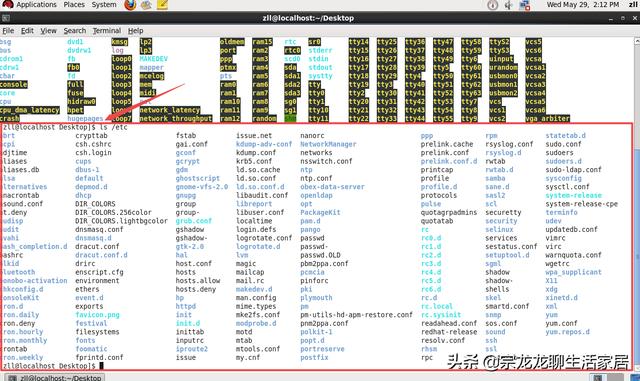Open the zll user menu in the panel
Image resolution: width=640 pixels, height=381 pixels.
tap(633, 4)
